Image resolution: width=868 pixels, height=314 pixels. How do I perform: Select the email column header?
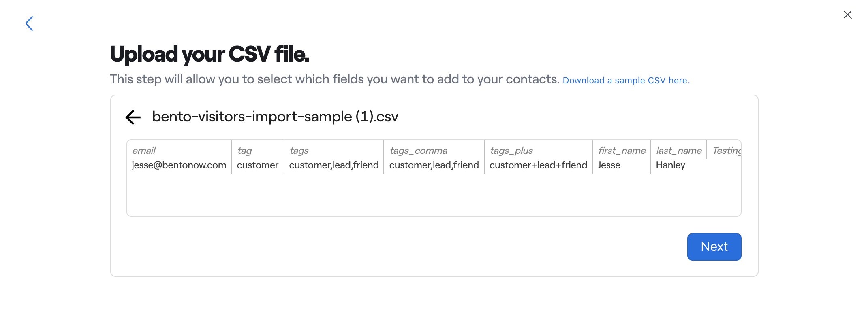(144, 151)
